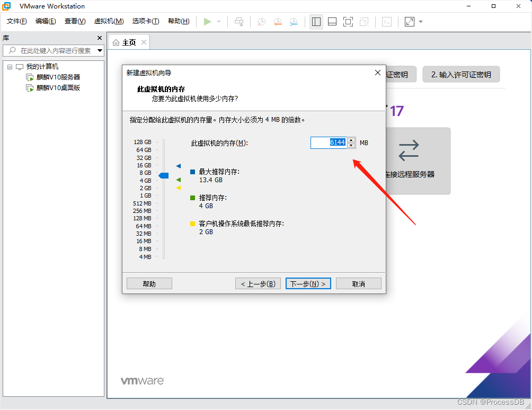The image size is (532, 410).
Task: Open the power options dropdown arrow
Action: (x=219, y=22)
